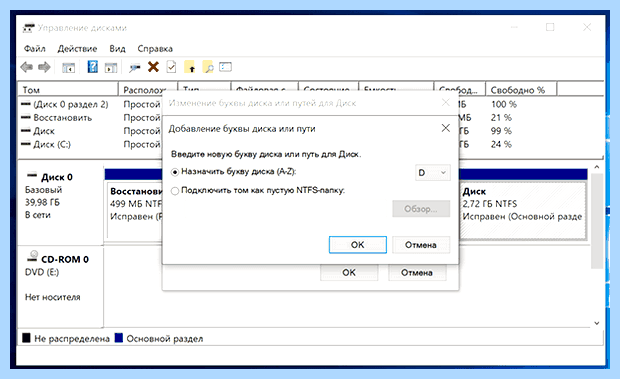Image resolution: width=620 pixels, height=379 pixels.
Task: Click the 'Нет носителя' text
Action: [x=53, y=297]
